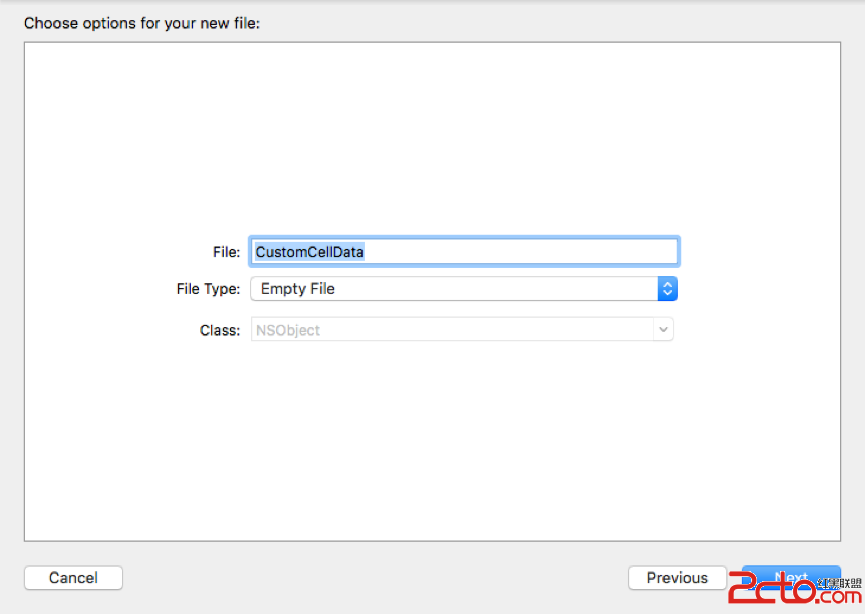The height and width of the screenshot is (614, 865).
Task: Go back with the Previous button
Action: (x=677, y=578)
